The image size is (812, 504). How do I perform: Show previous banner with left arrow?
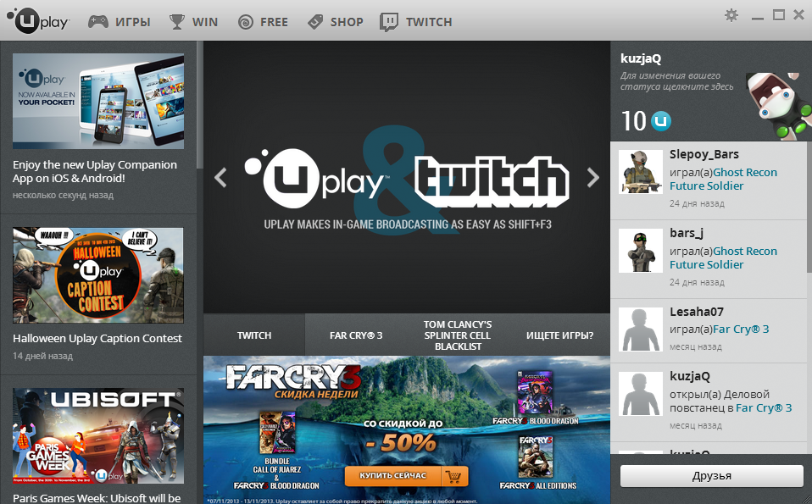coord(220,178)
